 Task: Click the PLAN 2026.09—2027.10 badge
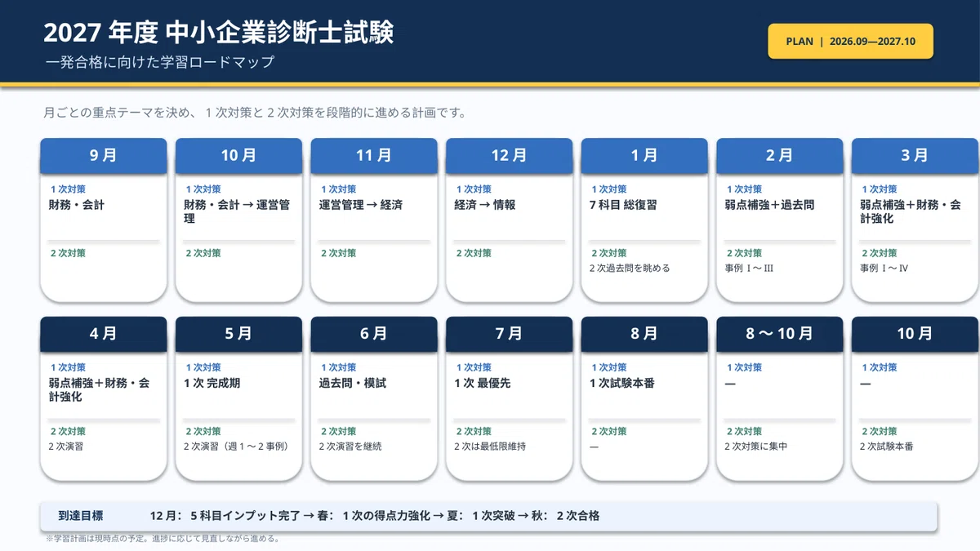click(850, 42)
